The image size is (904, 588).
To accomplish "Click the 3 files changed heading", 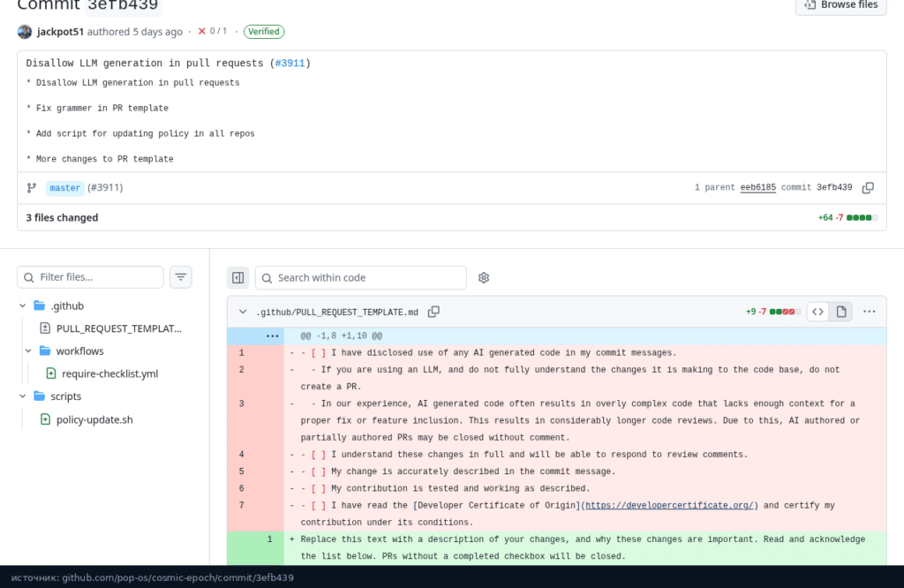I will pos(63,218).
